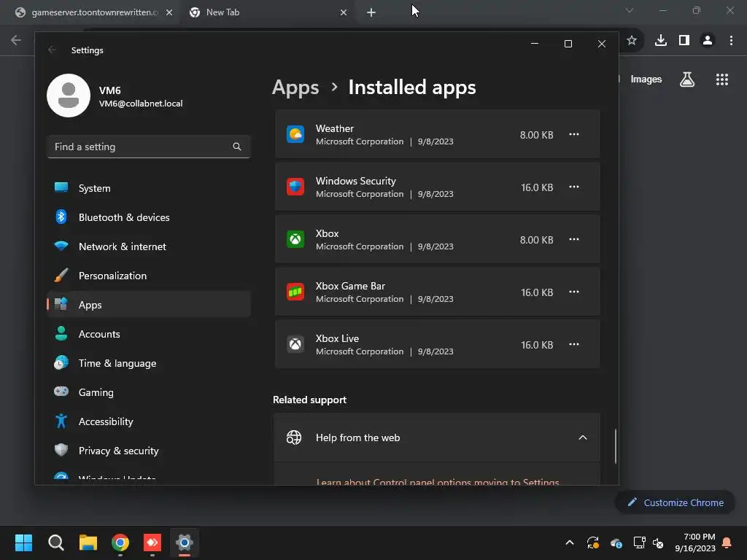Click the Xbox Live app icon
Image resolution: width=747 pixels, height=560 pixels.
click(x=295, y=344)
